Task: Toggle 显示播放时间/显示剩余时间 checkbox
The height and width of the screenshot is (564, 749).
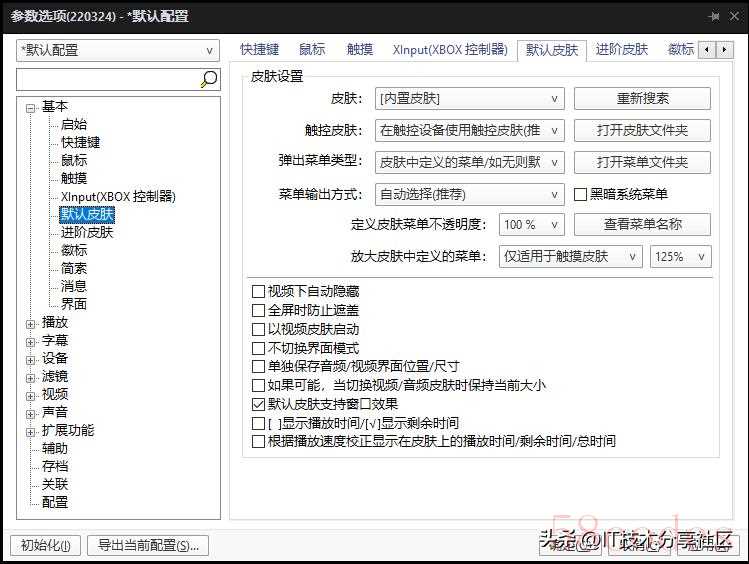Action: click(x=258, y=423)
